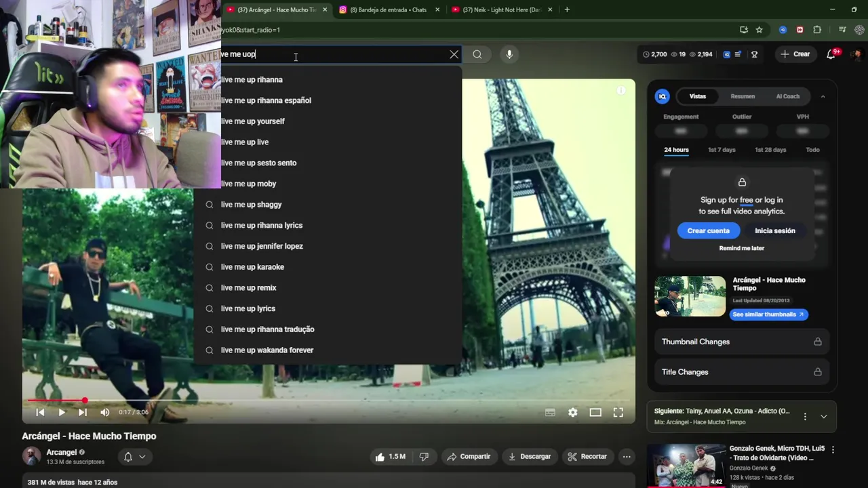Expand the locked Thumbnail Changes section
The width and height of the screenshot is (868, 488).
click(742, 342)
